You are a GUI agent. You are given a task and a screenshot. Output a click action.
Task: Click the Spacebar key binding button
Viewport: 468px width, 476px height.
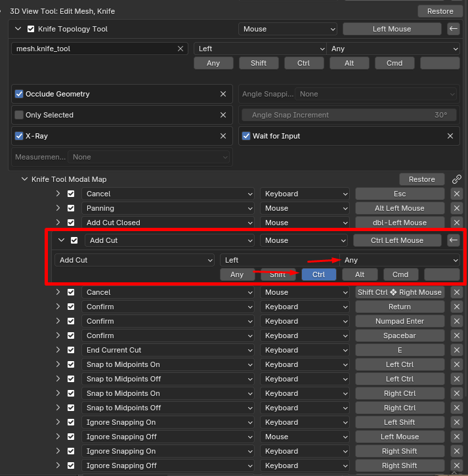coord(400,335)
